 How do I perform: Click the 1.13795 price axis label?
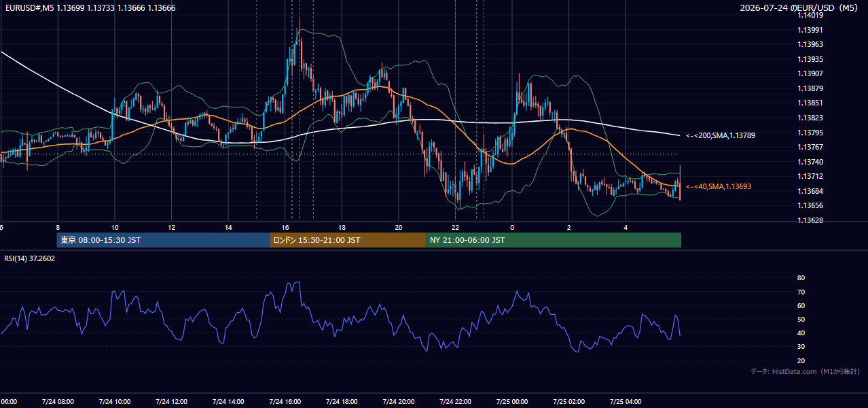pyautogui.click(x=810, y=133)
